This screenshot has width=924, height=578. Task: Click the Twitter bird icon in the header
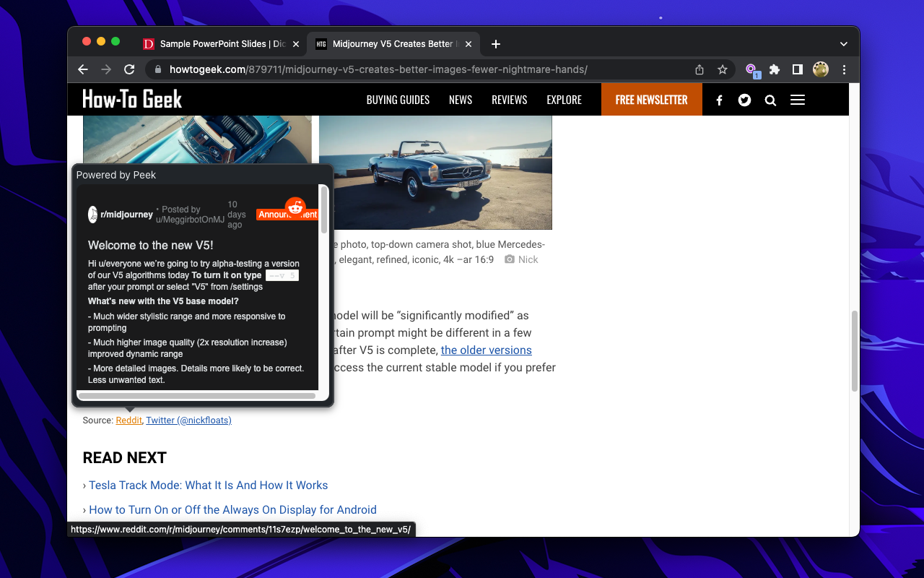click(744, 100)
